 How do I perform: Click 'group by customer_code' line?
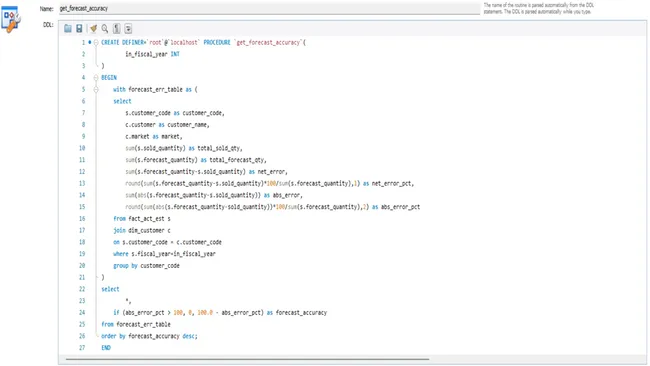(x=146, y=266)
